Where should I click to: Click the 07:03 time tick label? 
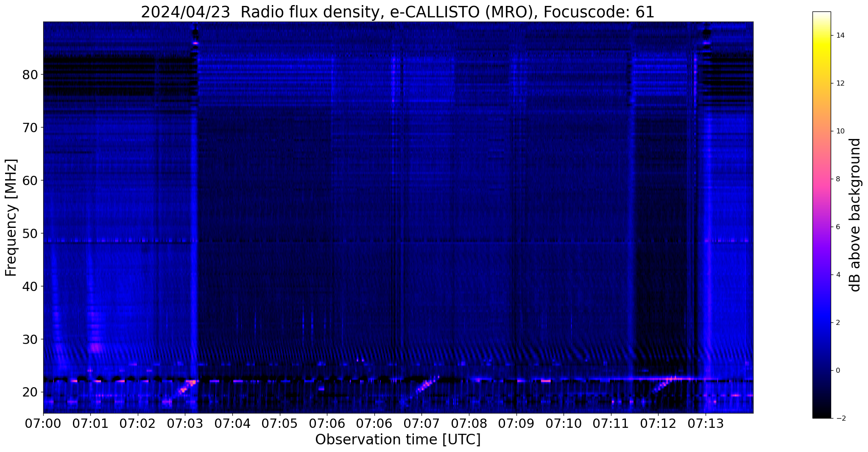click(184, 423)
